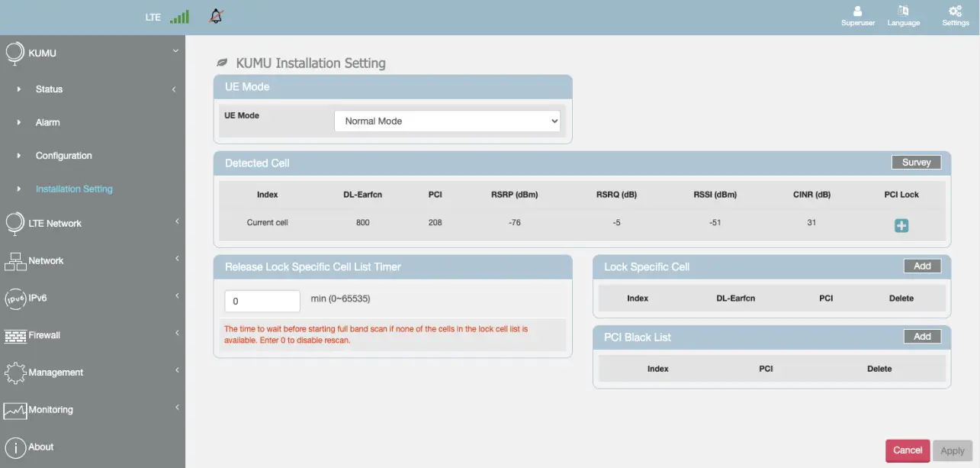
Task: Click the RSRQ value -5
Action: click(x=616, y=223)
